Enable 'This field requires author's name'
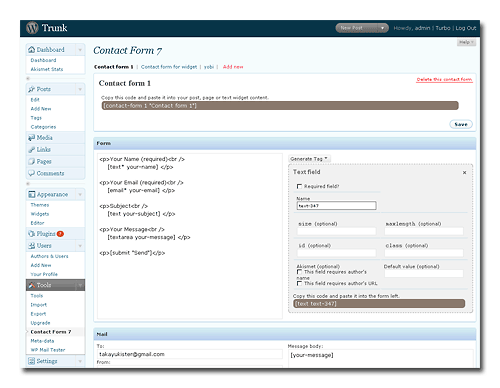Viewport: 500px width, 388px height. click(x=299, y=272)
